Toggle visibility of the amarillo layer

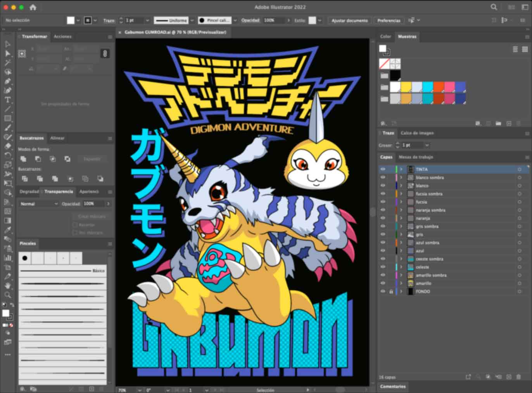(x=383, y=283)
